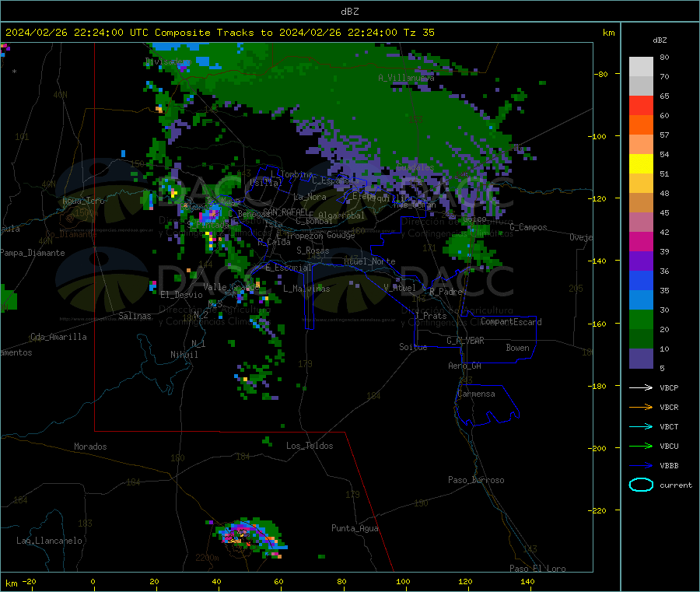Click the 'current' legend label

tap(675, 485)
